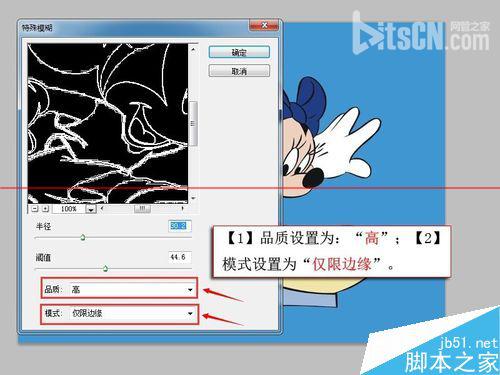Click preview vertical scrollbar up arrow
Screen dimensions: 500x375
193,49
